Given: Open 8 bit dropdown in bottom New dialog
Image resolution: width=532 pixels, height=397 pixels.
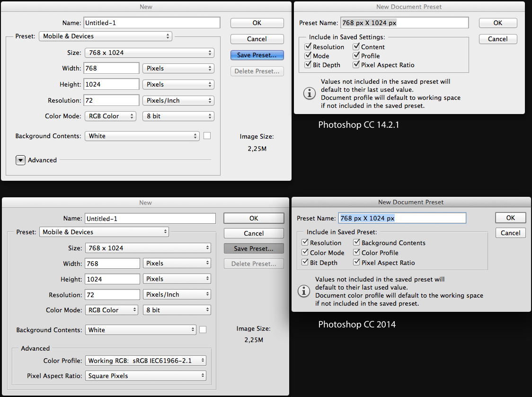Looking at the screenshot, I should point(177,310).
